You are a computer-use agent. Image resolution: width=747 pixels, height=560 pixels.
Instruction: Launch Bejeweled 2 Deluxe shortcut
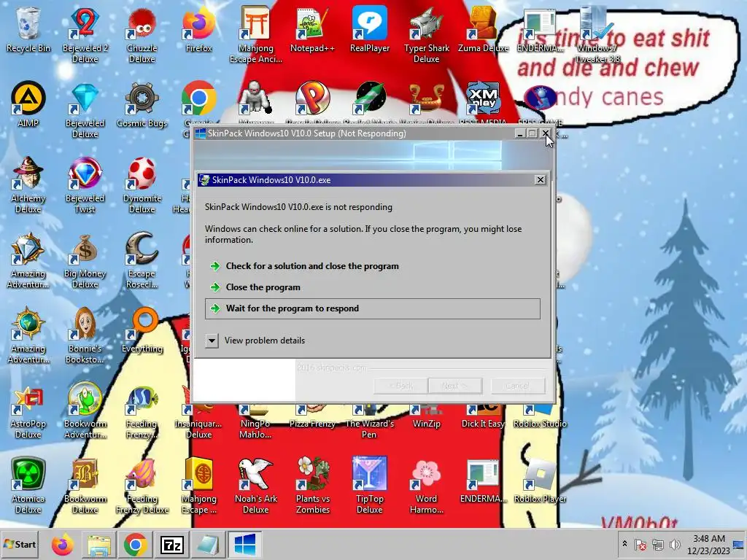[85, 34]
